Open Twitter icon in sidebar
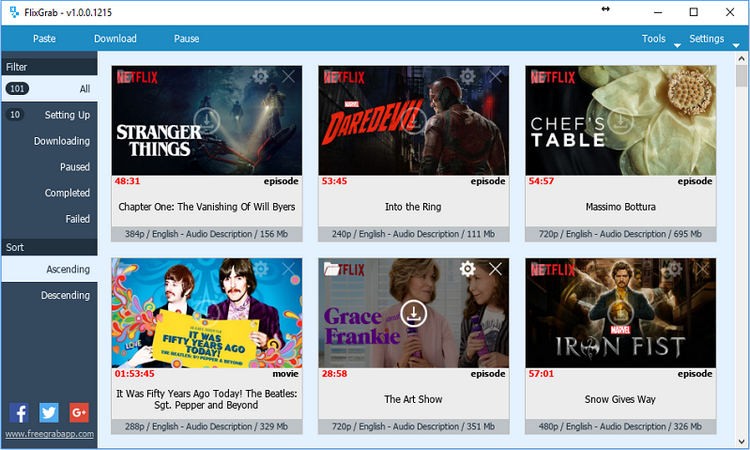Screen dimensions: 750x450 (49, 412)
